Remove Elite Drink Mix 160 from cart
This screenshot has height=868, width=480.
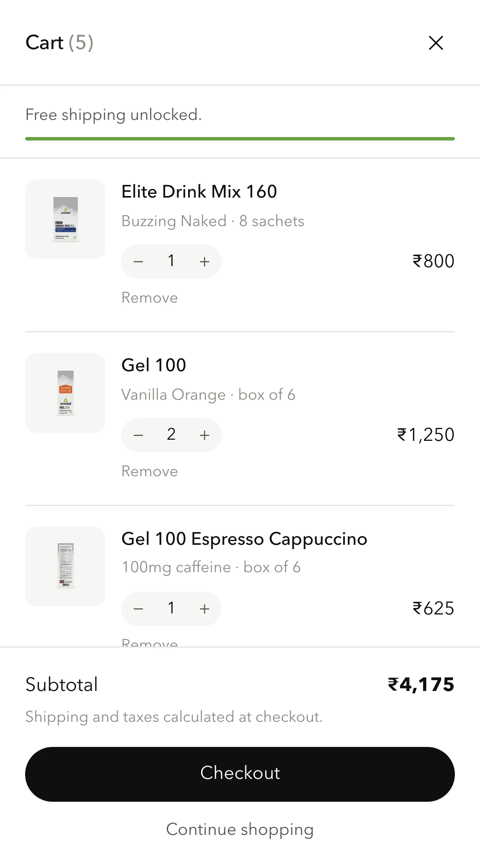[150, 298]
